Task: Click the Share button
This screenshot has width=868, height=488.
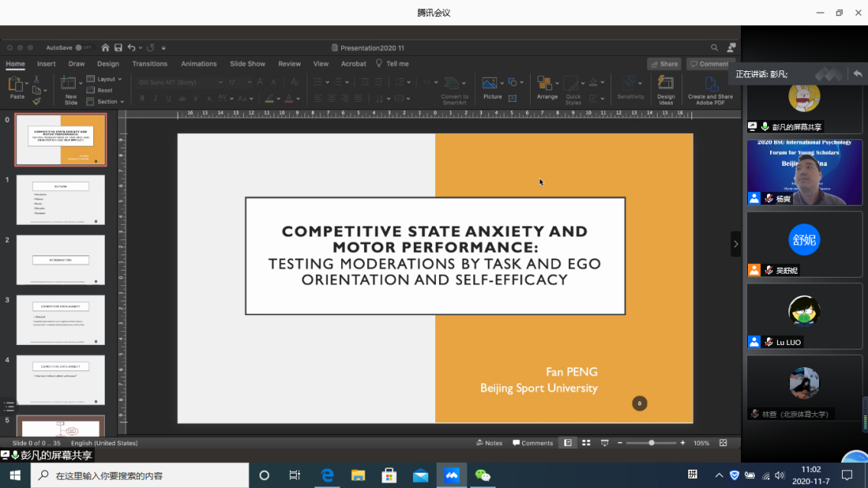Action: tap(665, 63)
